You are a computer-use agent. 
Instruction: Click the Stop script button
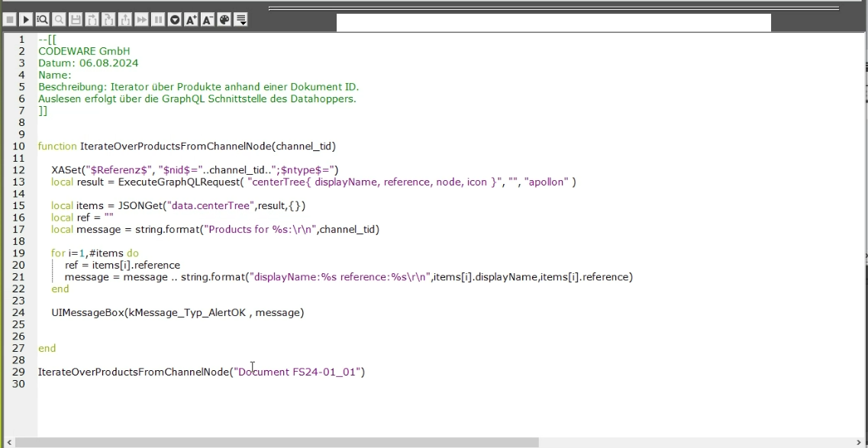pyautogui.click(x=9, y=20)
